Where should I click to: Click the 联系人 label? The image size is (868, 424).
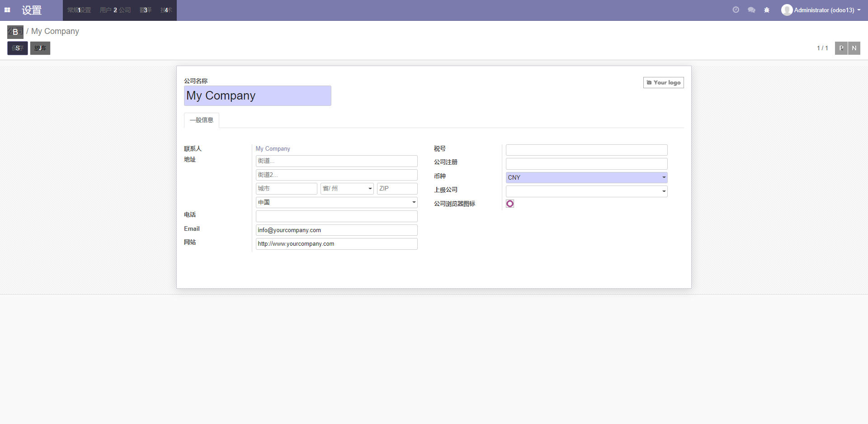[193, 148]
